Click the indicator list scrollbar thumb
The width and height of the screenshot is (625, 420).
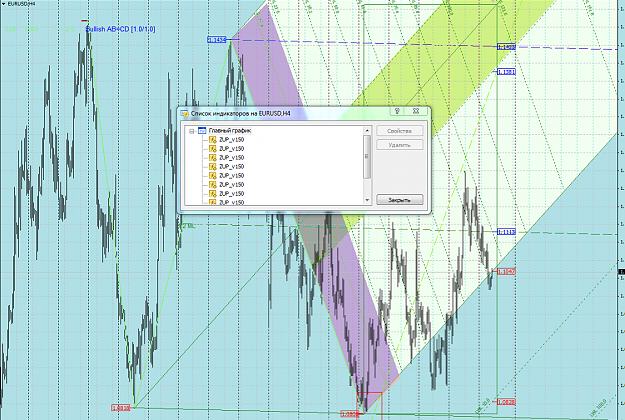[x=367, y=157]
